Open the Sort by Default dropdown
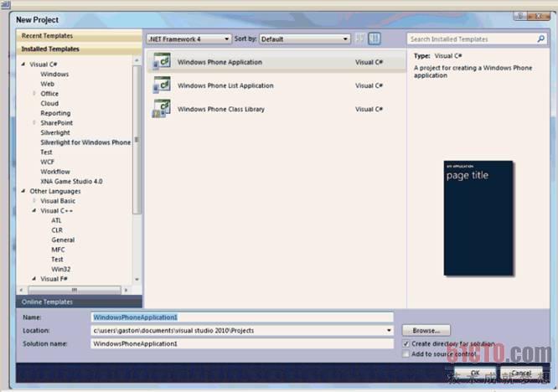Screen dimensions: 558x392 pos(305,39)
